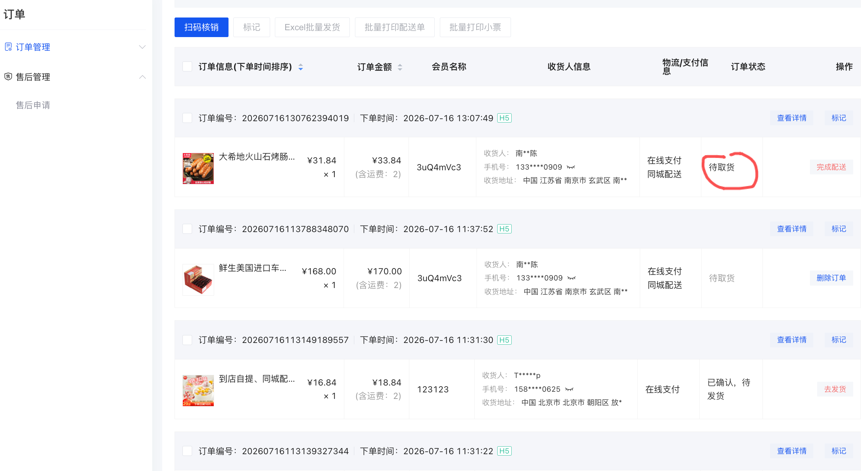Toggle the select-all orders checkbox in header

187,67
